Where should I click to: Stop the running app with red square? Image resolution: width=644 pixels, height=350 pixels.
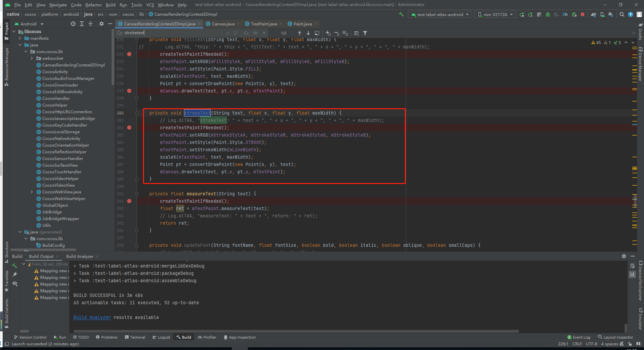click(x=583, y=14)
